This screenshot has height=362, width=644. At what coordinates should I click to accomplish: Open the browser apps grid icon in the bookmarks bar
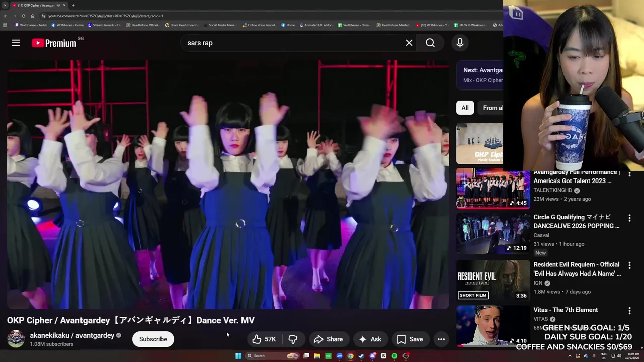tap(5, 25)
